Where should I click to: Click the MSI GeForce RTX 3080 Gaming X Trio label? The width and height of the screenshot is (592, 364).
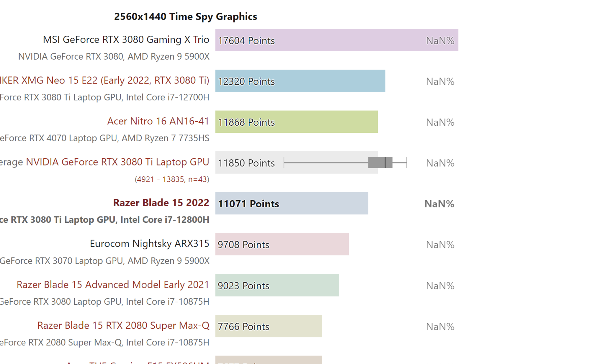(126, 40)
